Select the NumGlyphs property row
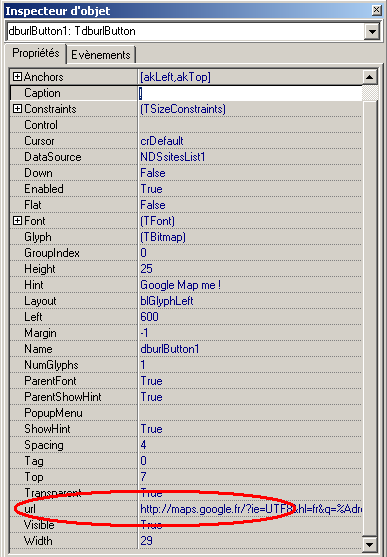 point(186,365)
